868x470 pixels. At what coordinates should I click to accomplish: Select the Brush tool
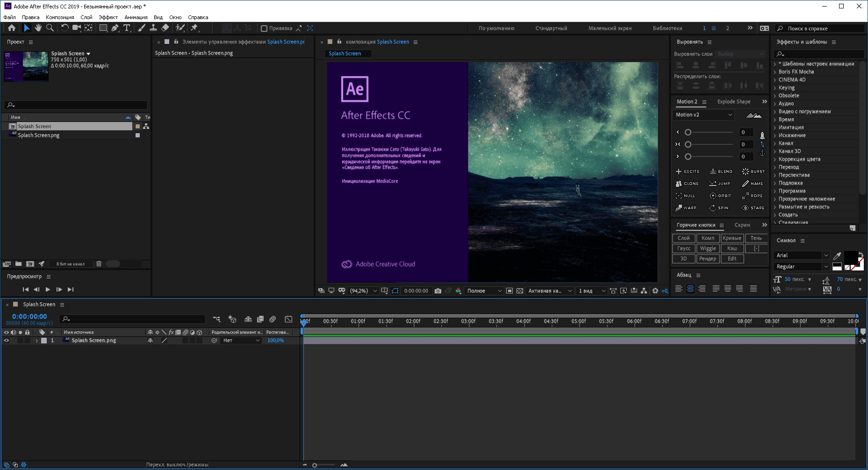pos(141,28)
